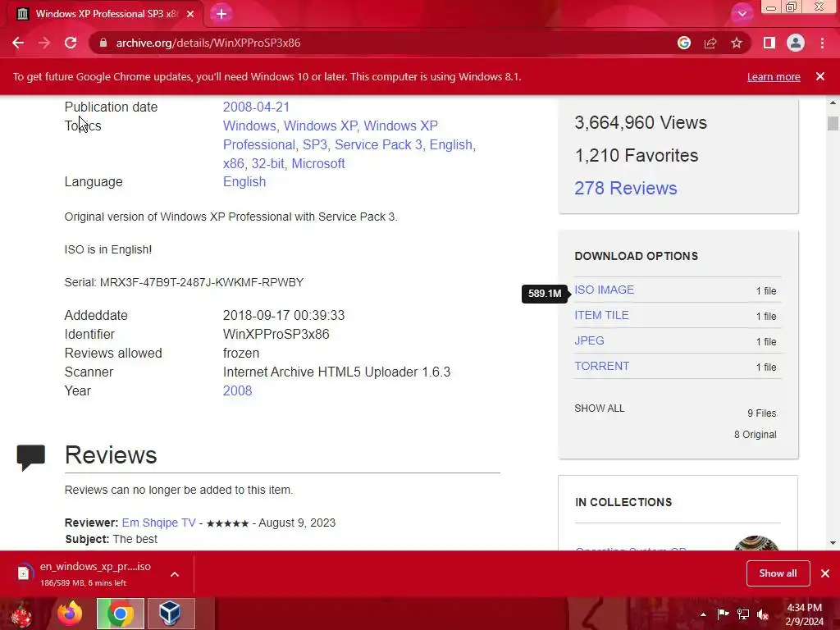View site information padlock icon
This screenshot has height=630, width=840.
pos(103,43)
